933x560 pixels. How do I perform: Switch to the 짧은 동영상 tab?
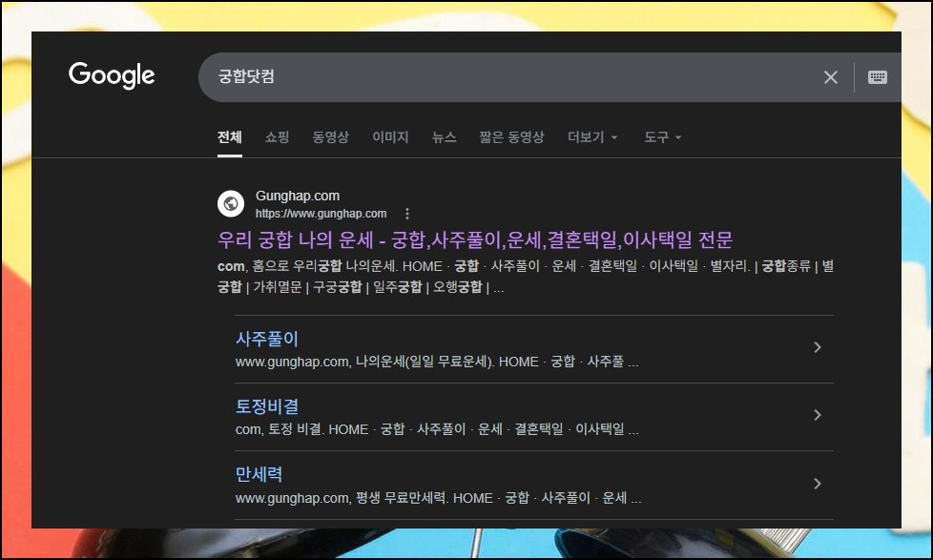tap(511, 137)
